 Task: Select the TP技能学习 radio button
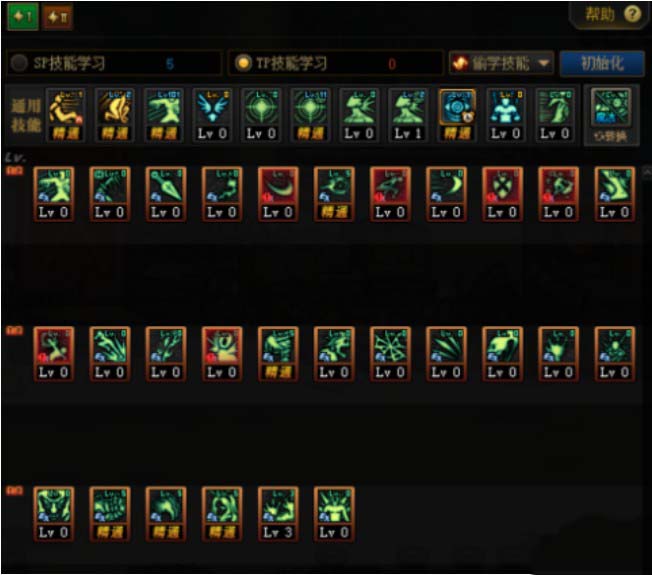pos(243,63)
